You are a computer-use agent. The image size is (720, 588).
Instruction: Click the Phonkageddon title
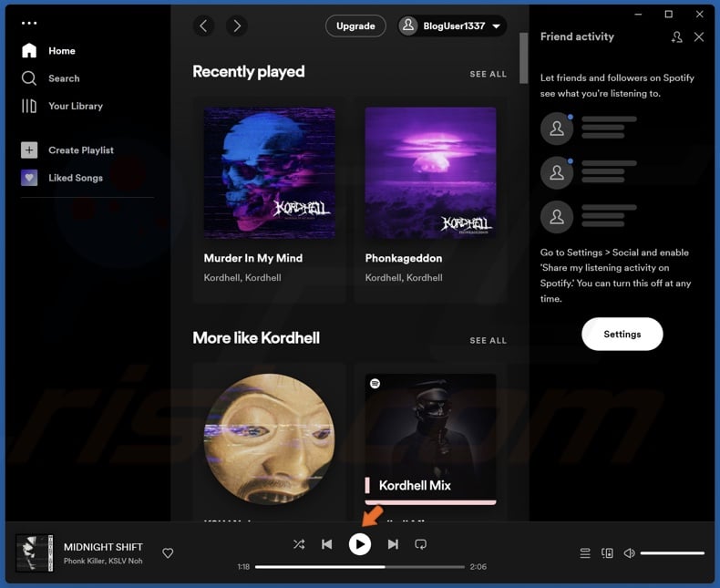coord(404,258)
